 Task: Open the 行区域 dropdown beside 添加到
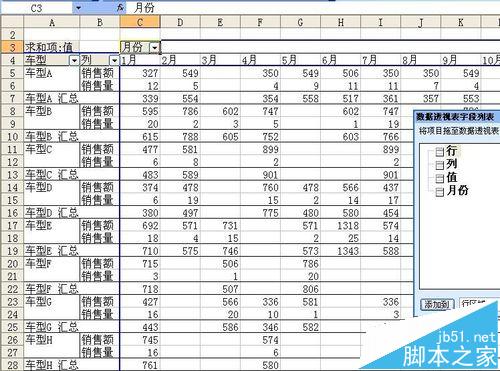[479, 304]
